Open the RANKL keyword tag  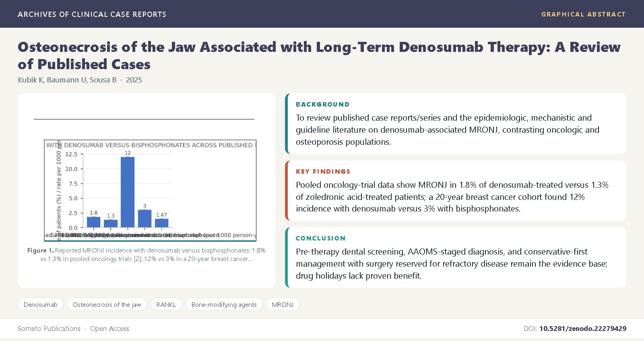pos(166,304)
